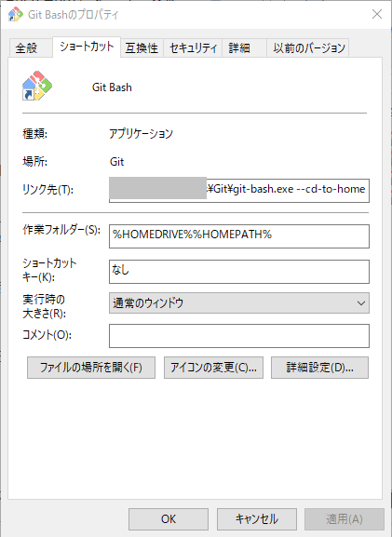Click the コメント(O): label
This screenshot has height=537, width=392.
pyautogui.click(x=47, y=335)
